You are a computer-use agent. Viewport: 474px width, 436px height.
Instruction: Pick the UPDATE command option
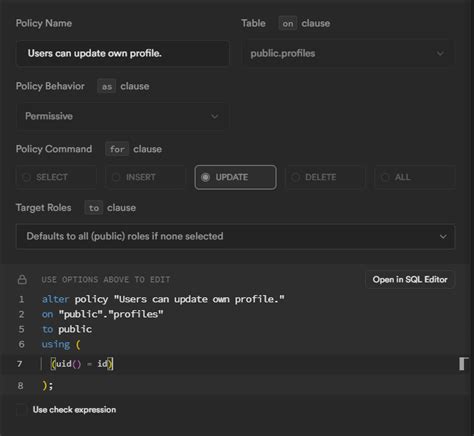235,177
